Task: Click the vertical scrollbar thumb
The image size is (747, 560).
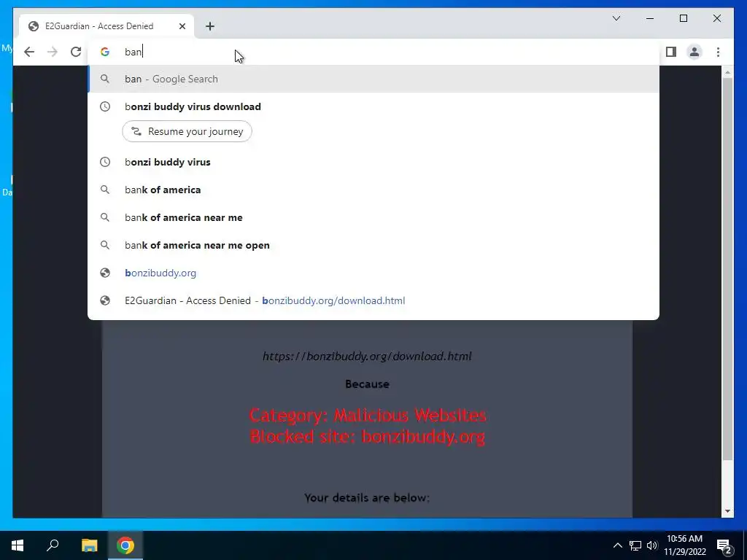Action: point(727,269)
